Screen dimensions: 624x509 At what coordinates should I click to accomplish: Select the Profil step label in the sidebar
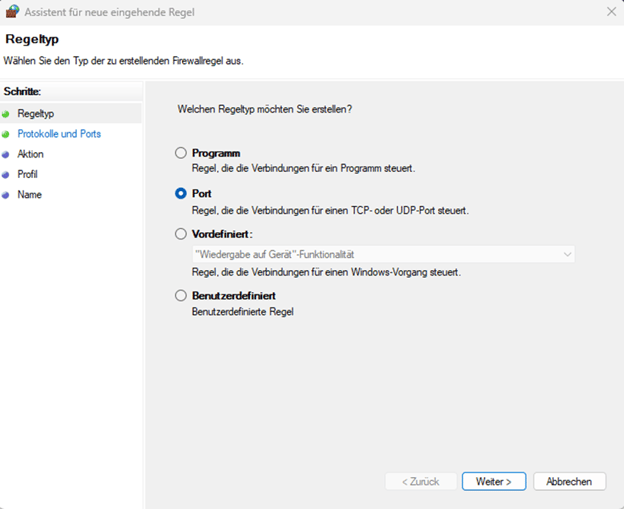pyautogui.click(x=27, y=174)
